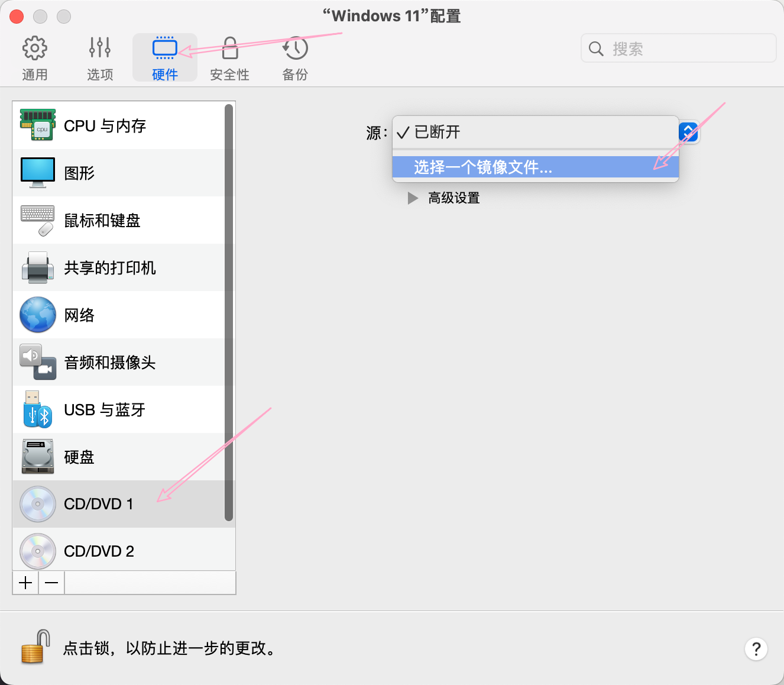Open the 网络 globe icon
784x685 pixels.
tap(38, 315)
